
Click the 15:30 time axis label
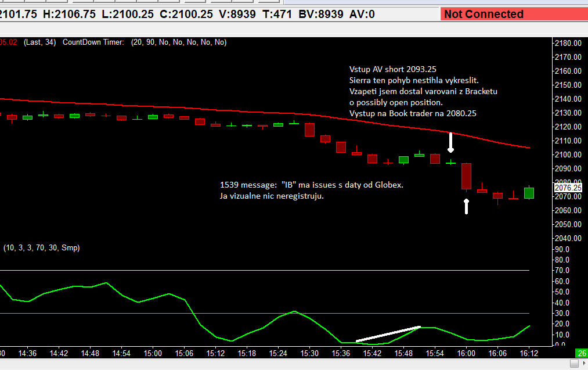[309, 354]
